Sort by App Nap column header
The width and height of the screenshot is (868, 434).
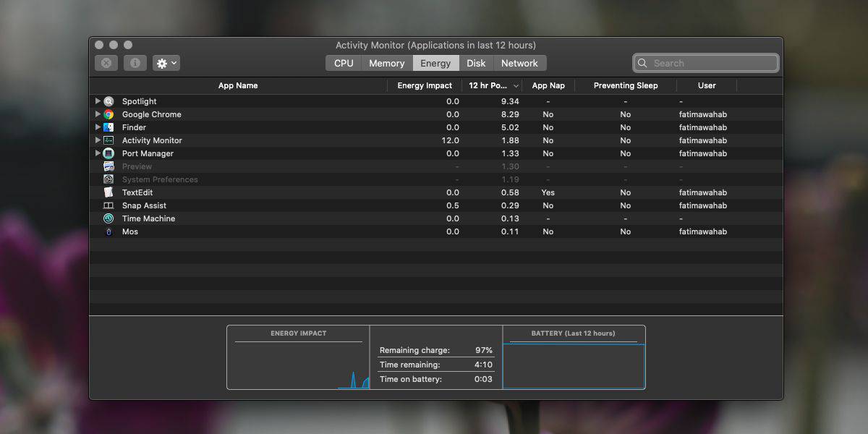click(x=548, y=85)
